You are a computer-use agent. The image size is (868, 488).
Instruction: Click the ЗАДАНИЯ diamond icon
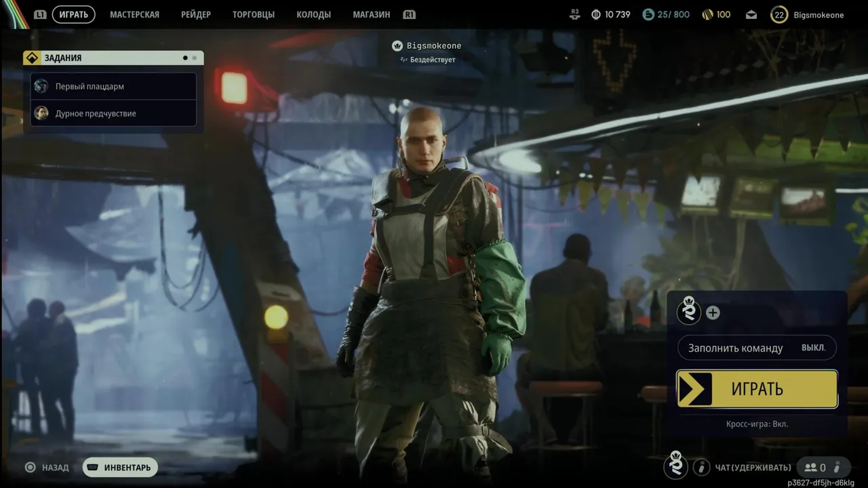[x=31, y=58]
